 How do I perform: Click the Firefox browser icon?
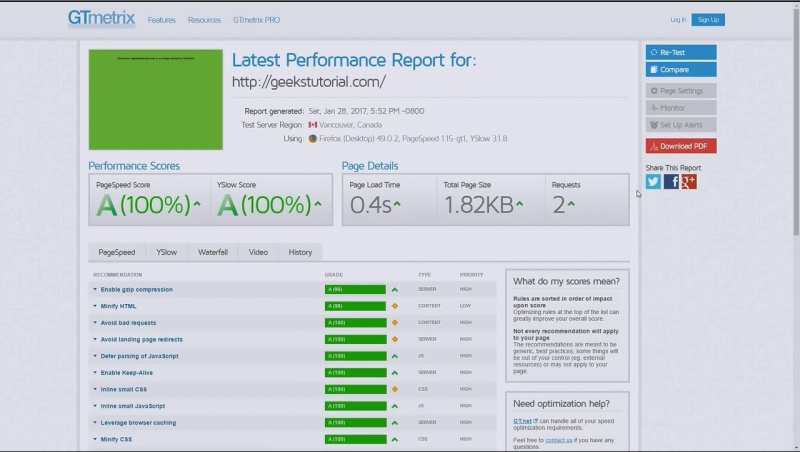coord(313,139)
